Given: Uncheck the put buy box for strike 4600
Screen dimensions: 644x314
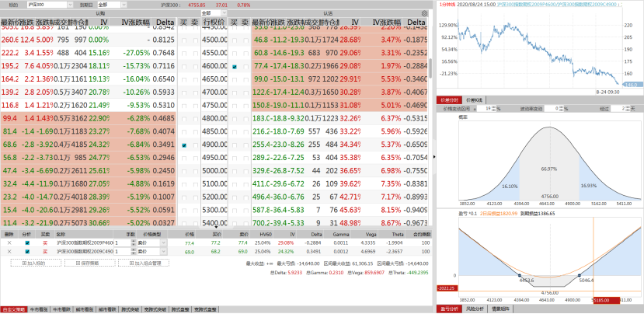Looking at the screenshot, I should click(x=235, y=67).
